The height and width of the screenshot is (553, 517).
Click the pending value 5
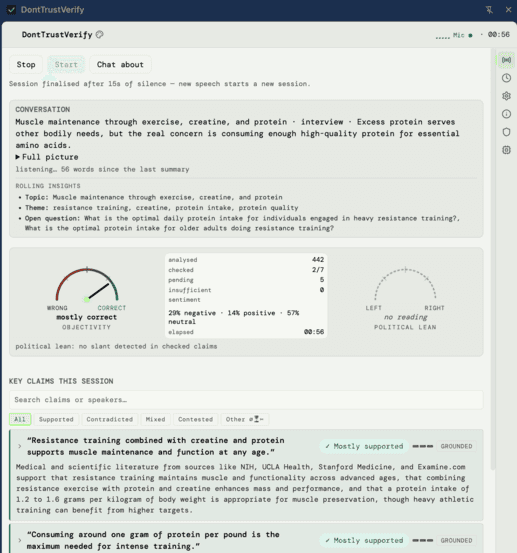(x=322, y=280)
